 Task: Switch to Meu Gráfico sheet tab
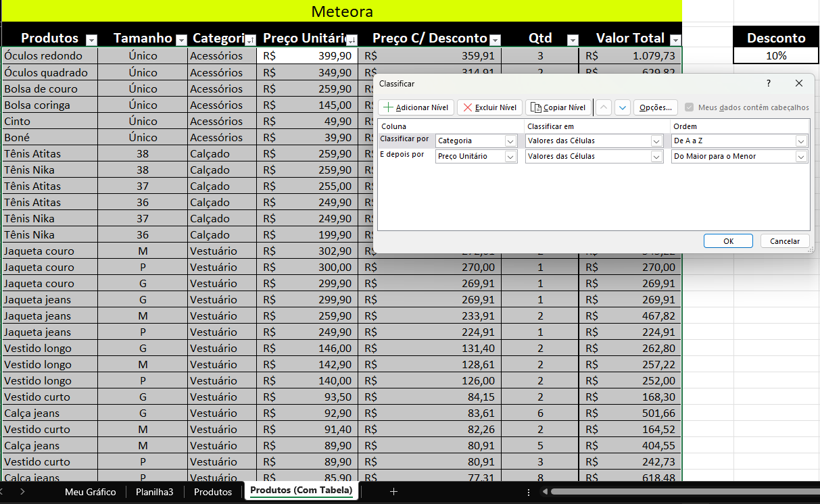coord(90,492)
